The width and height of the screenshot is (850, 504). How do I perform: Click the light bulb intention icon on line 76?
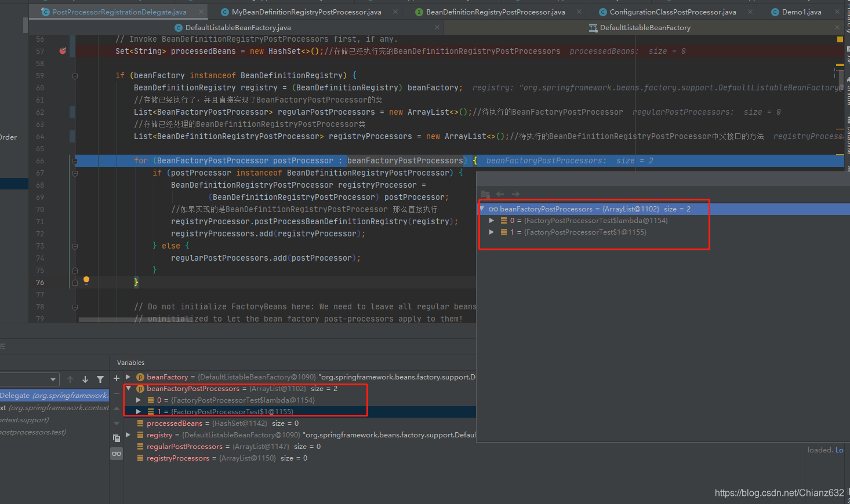click(x=86, y=280)
